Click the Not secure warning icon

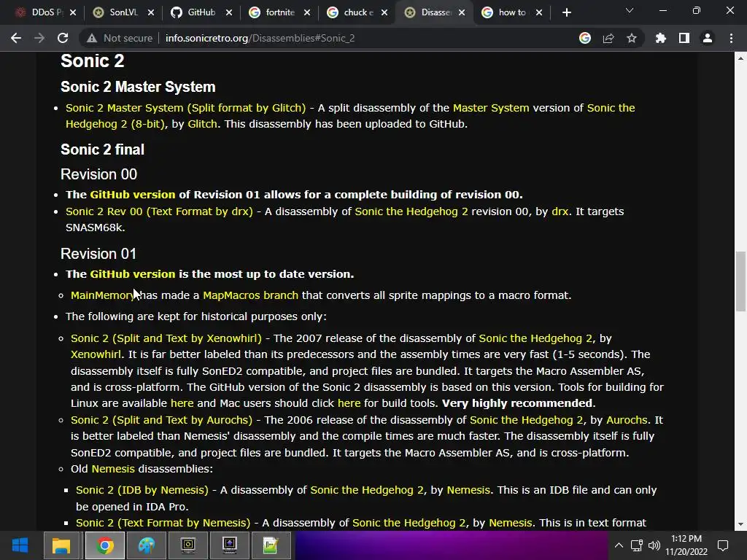(x=92, y=38)
